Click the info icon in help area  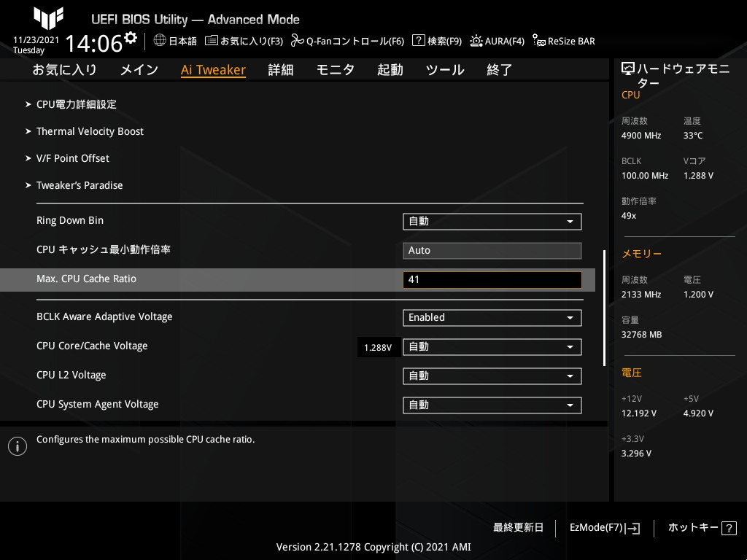18,446
